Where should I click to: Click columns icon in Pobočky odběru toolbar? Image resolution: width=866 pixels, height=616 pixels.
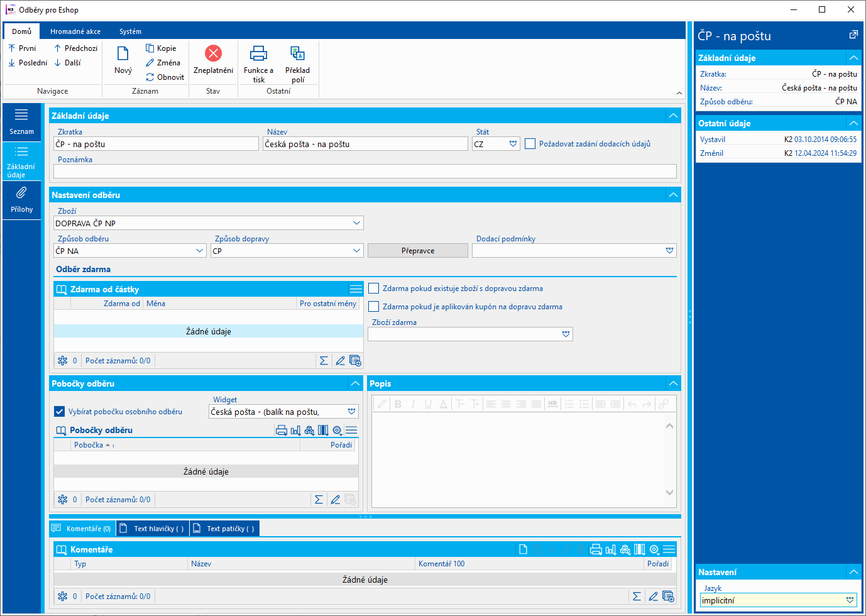[323, 431]
